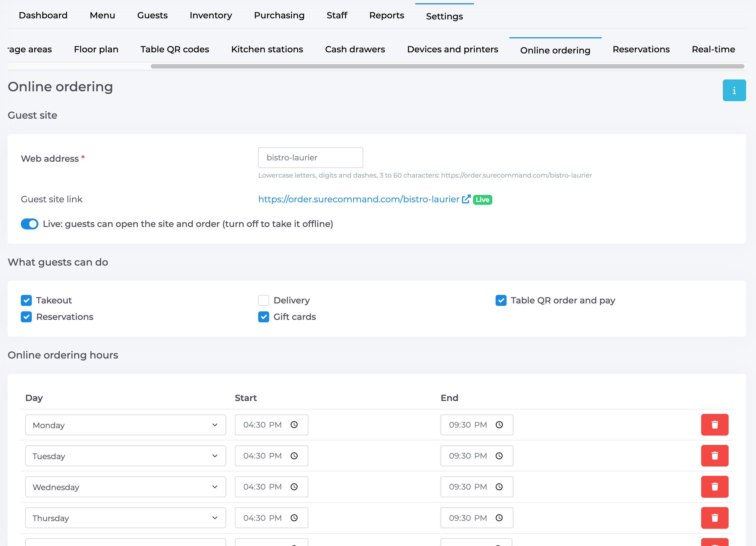
Task: Click the Web address input field
Action: [x=310, y=158]
